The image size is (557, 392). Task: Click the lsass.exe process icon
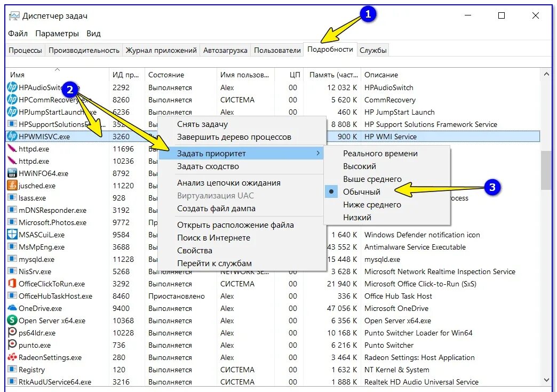pos(12,198)
